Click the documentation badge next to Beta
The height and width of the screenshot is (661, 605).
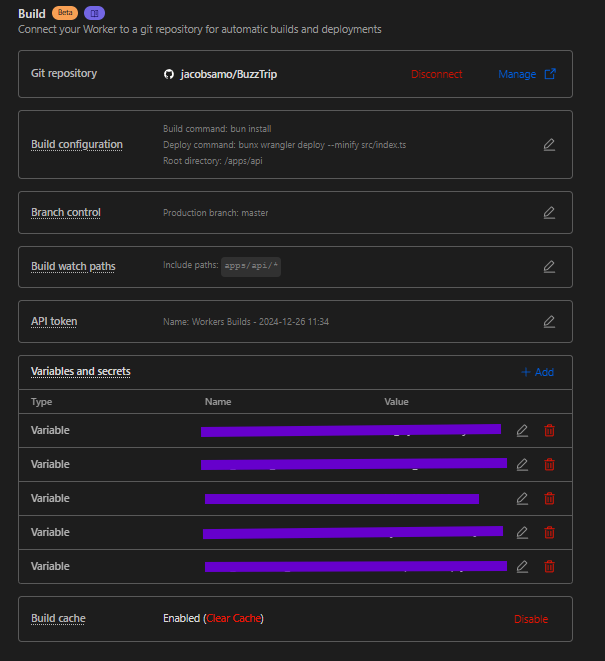click(x=94, y=13)
